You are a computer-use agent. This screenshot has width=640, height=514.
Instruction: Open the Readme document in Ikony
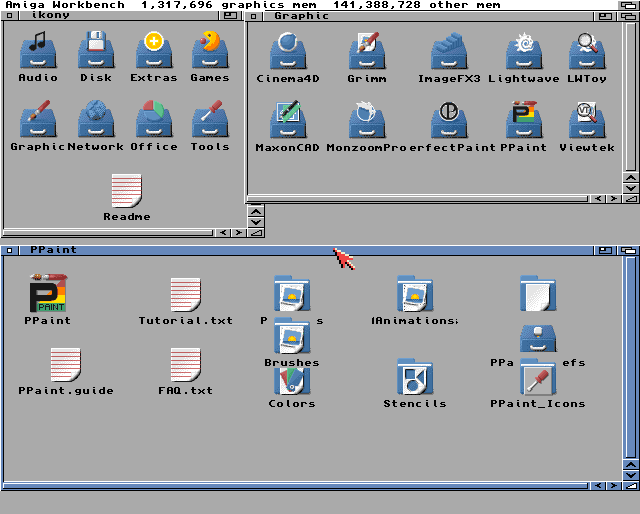(x=126, y=191)
